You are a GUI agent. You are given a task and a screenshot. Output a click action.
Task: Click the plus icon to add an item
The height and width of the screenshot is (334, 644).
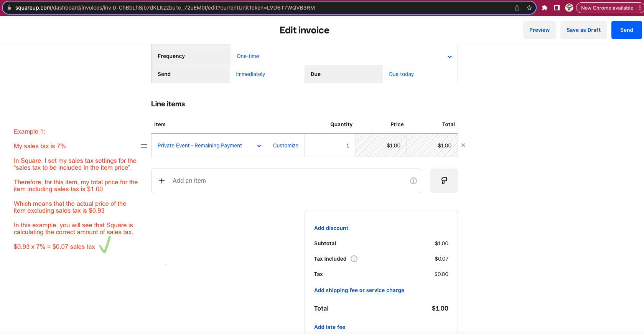(x=162, y=181)
